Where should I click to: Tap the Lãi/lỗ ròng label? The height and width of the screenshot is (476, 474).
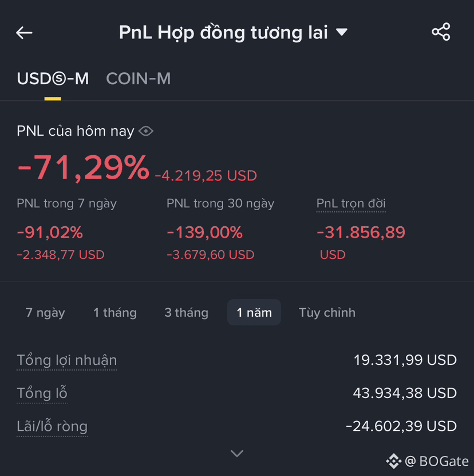point(52,426)
